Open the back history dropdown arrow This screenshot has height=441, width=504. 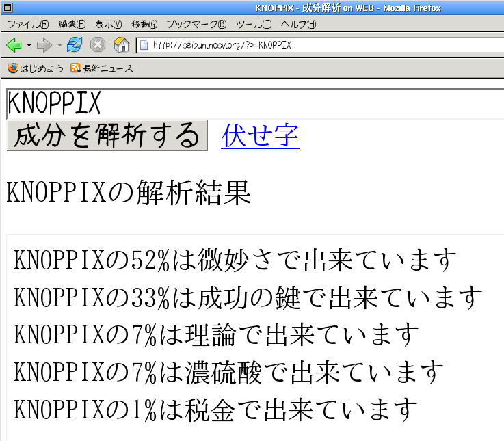click(x=29, y=45)
